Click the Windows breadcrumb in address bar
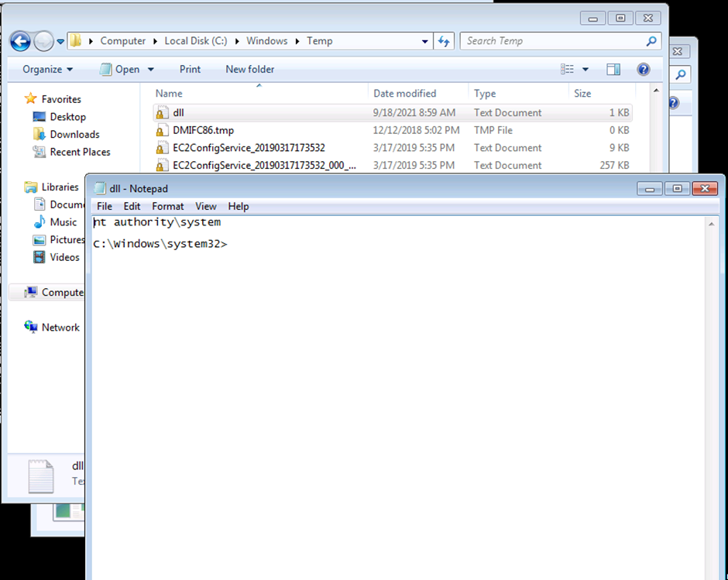The height and width of the screenshot is (580, 728). [x=267, y=41]
